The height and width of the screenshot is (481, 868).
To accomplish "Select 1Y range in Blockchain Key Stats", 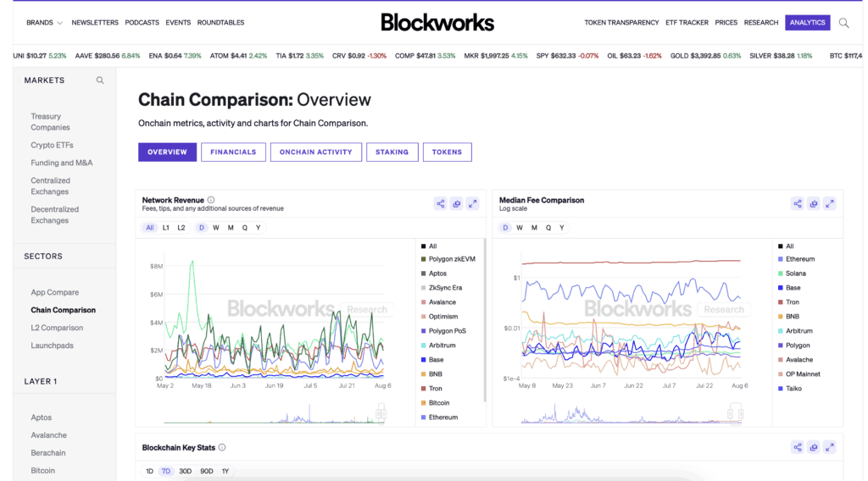I will pos(225,471).
